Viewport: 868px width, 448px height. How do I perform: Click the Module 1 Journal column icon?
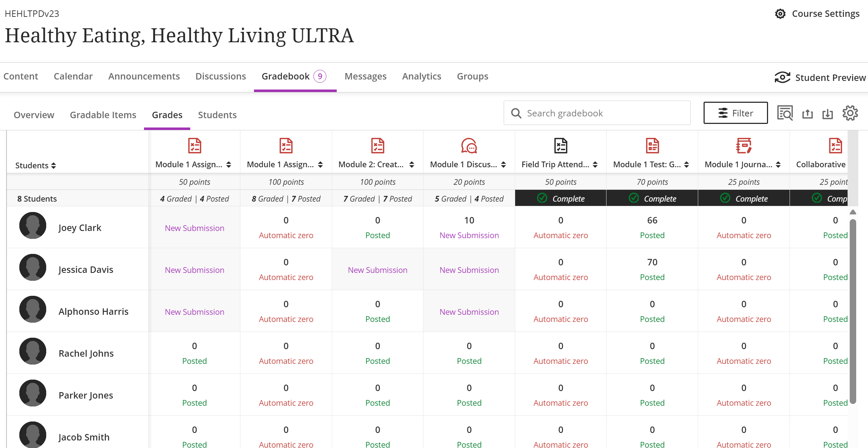point(744,146)
